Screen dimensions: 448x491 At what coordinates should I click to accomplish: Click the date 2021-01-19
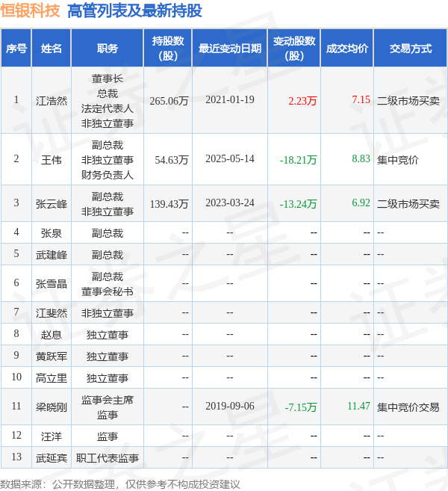[x=230, y=100]
